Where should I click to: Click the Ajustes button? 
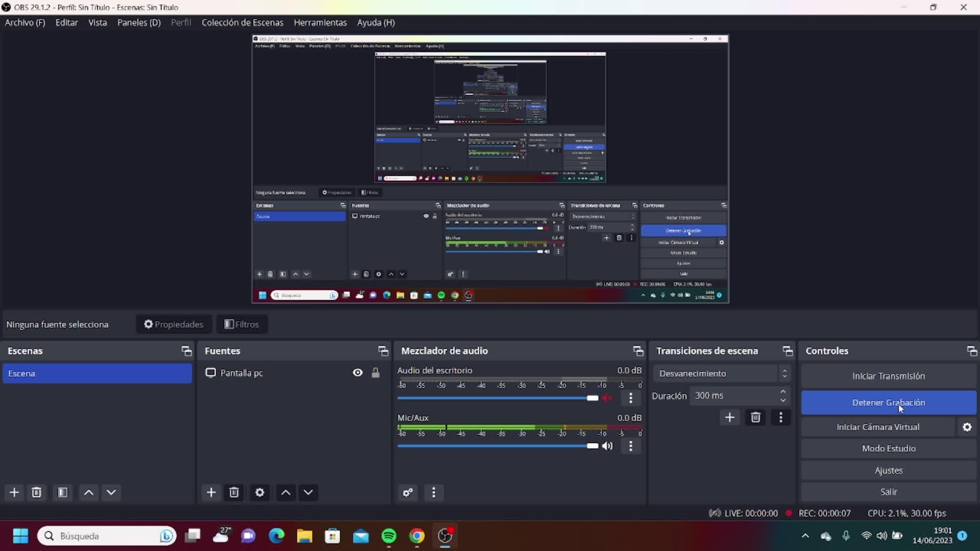click(888, 470)
